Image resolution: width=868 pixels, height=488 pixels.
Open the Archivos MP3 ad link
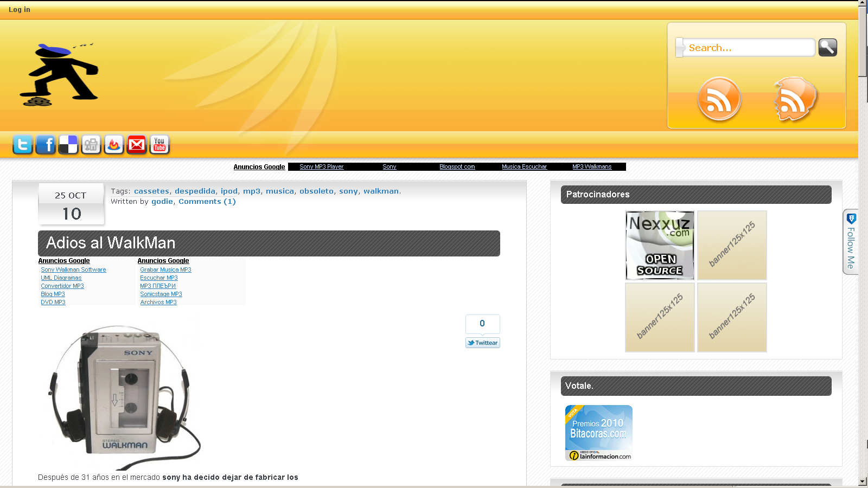point(158,302)
